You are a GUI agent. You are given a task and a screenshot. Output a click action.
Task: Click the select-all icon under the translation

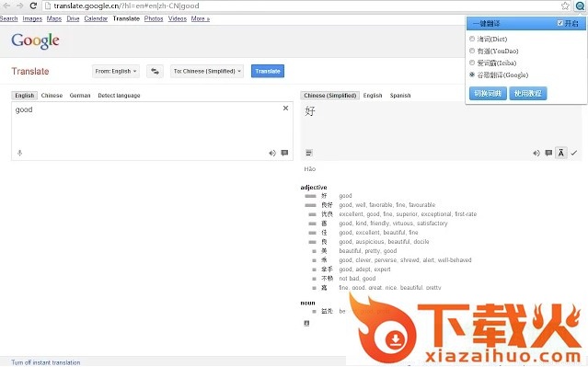click(x=308, y=153)
